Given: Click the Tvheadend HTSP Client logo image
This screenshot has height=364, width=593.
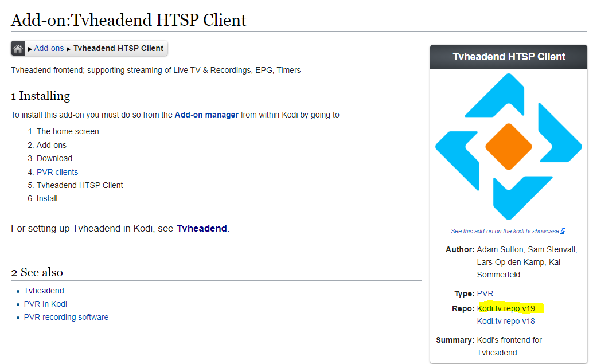Looking at the screenshot, I should pos(509,147).
